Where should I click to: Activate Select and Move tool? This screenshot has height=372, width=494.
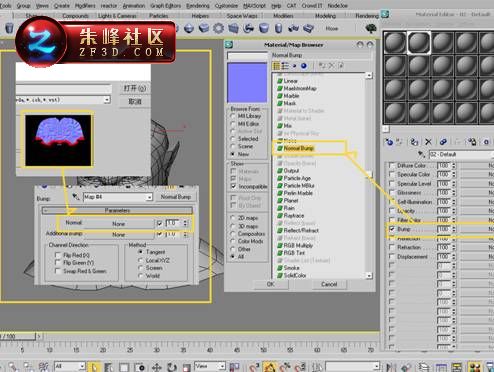[x=157, y=367]
